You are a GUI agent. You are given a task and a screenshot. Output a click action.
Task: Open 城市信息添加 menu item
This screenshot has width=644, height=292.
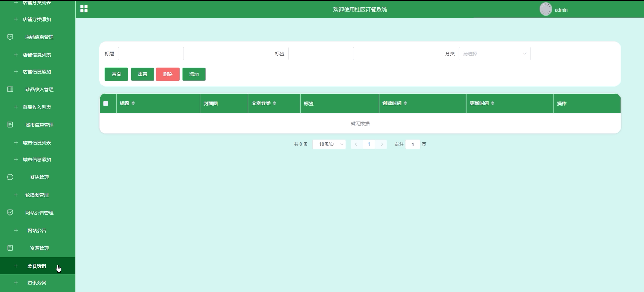[38, 159]
